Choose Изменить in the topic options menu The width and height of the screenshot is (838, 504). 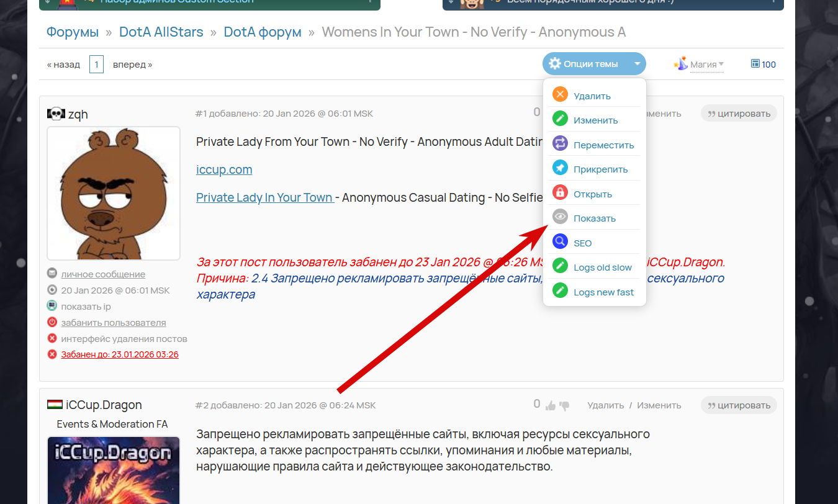[595, 120]
